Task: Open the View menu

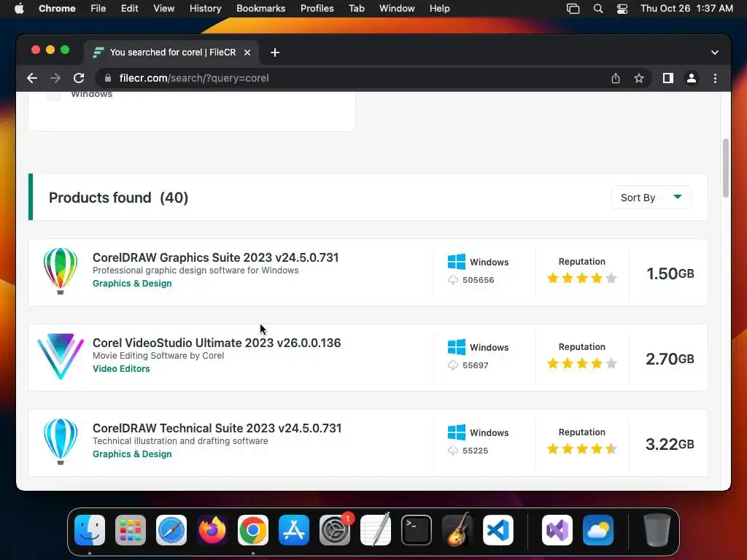Action: click(163, 9)
